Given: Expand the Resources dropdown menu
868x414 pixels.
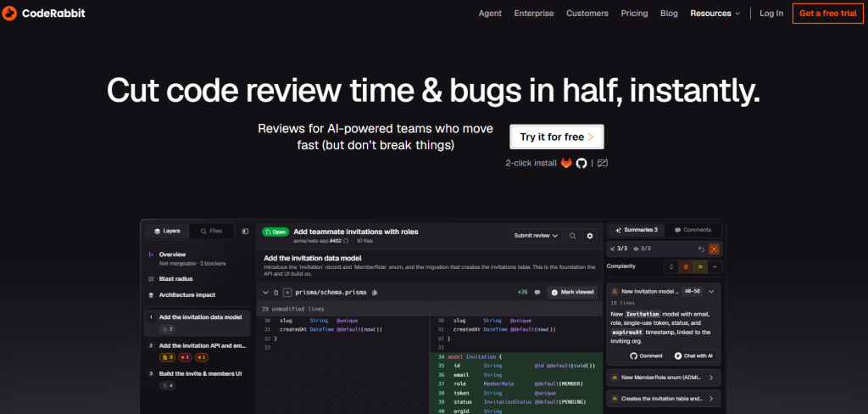Looking at the screenshot, I should click(715, 14).
